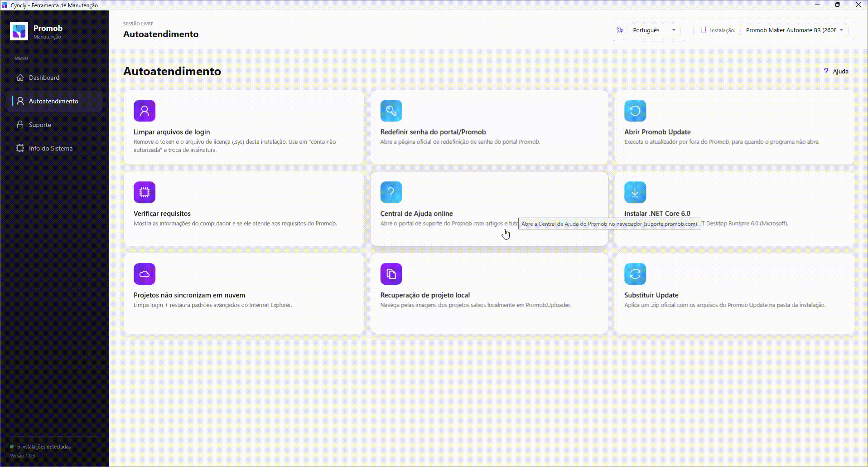
Task: Click the Autoatendimento person icon in sidebar
Action: click(x=20, y=101)
